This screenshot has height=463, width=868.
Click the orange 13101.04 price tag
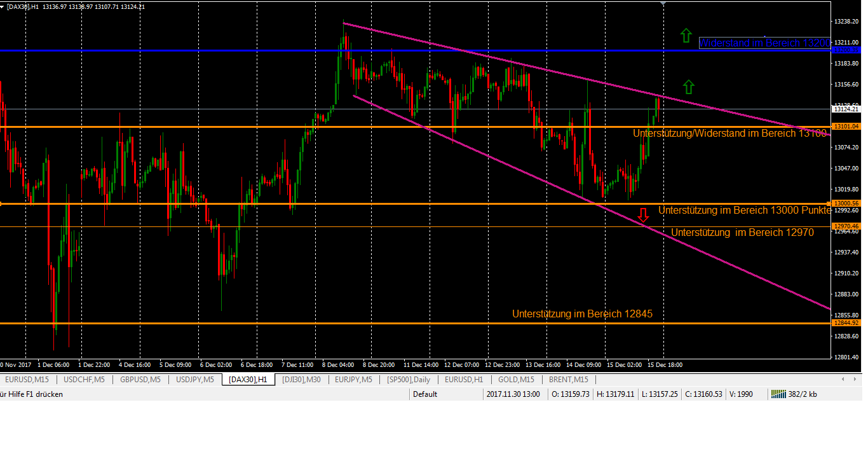tap(846, 127)
